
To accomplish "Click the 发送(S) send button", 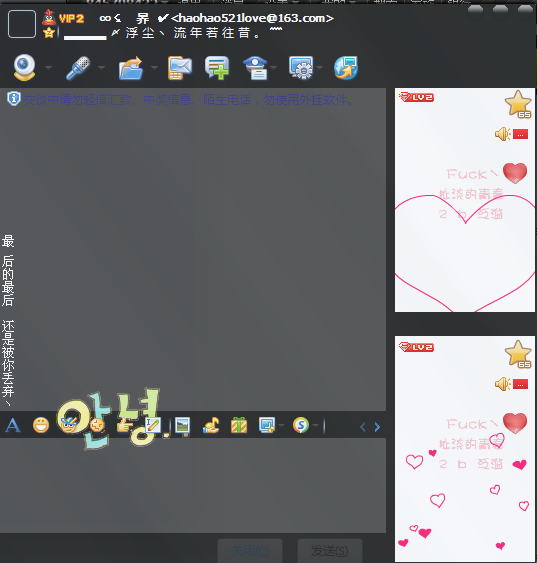I will (330, 550).
